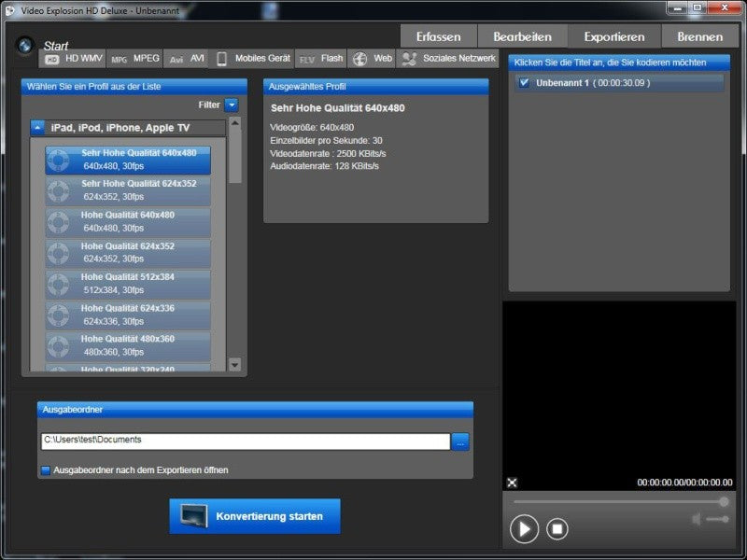This screenshot has height=560, width=747.
Task: Browse for output folder with ... button
Action: coord(460,441)
